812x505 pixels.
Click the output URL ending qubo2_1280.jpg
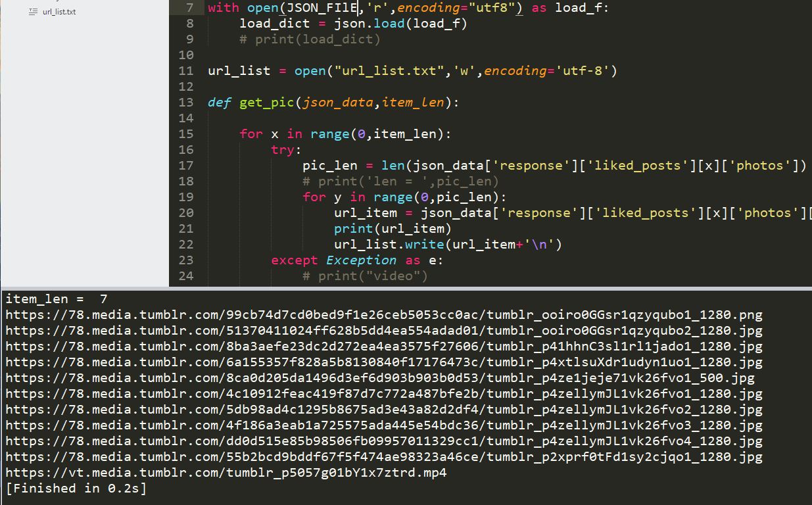(384, 331)
